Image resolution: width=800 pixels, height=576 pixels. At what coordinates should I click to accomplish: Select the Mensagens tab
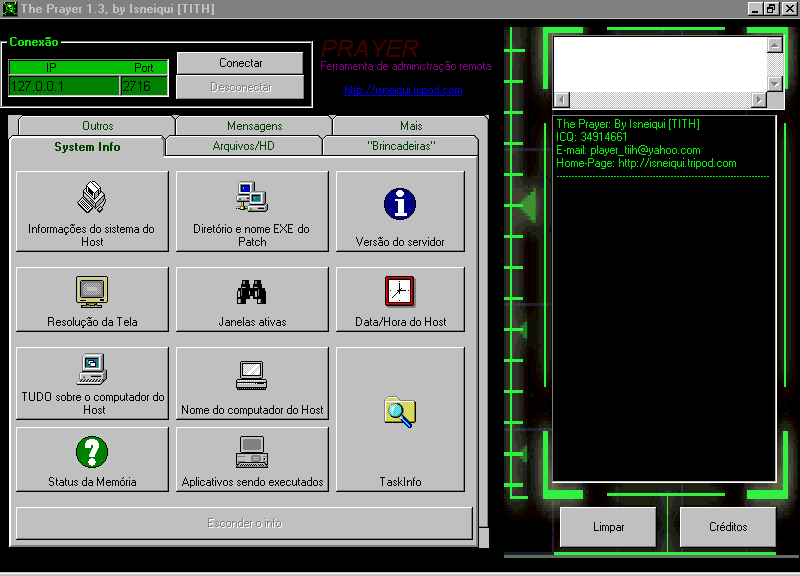pyautogui.click(x=254, y=126)
